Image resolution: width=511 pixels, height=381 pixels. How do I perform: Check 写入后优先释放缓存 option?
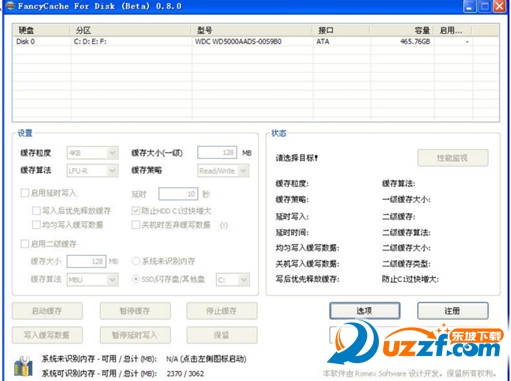click(x=36, y=210)
